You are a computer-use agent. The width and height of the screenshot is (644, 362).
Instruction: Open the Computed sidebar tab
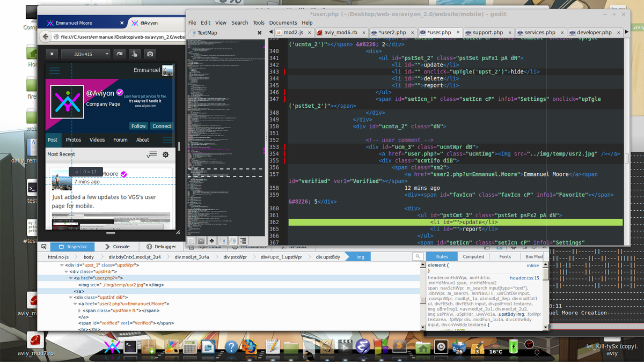point(473,257)
